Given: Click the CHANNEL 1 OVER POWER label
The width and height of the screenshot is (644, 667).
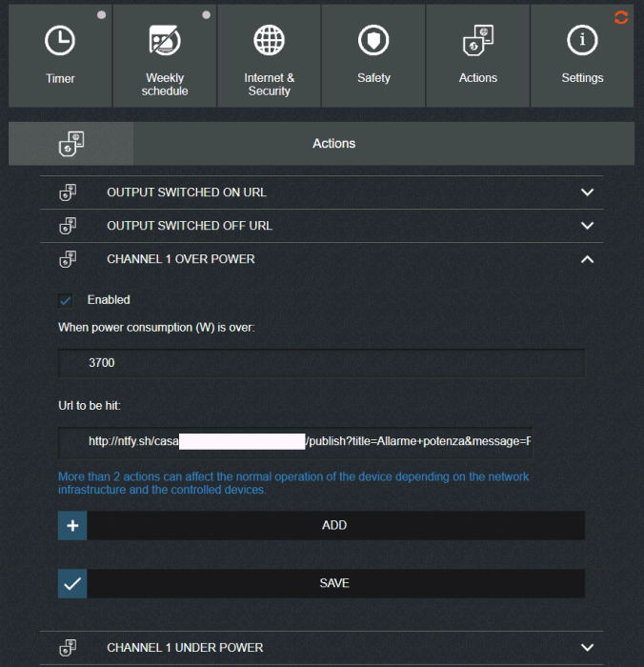Looking at the screenshot, I should pos(181,259).
